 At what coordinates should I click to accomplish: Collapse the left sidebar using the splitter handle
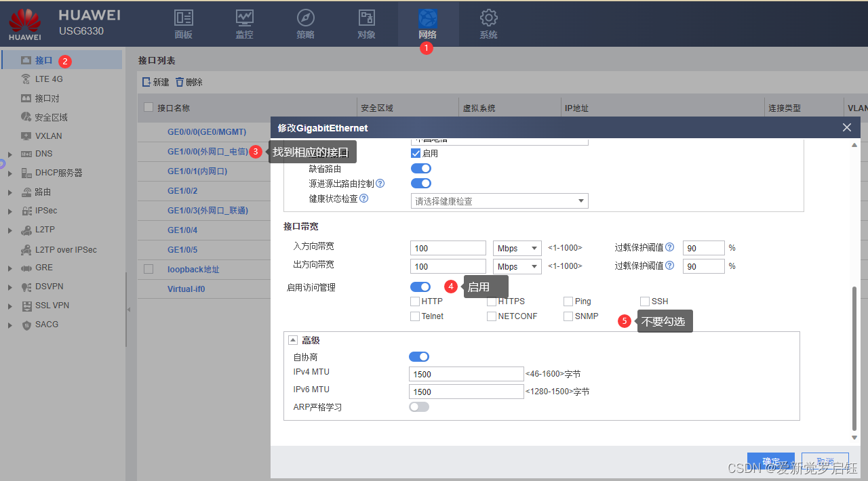tap(129, 309)
